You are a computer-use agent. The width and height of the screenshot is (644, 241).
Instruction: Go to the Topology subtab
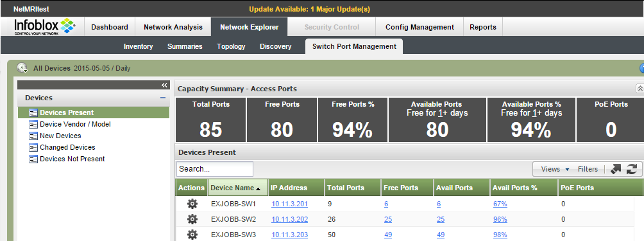click(x=231, y=46)
